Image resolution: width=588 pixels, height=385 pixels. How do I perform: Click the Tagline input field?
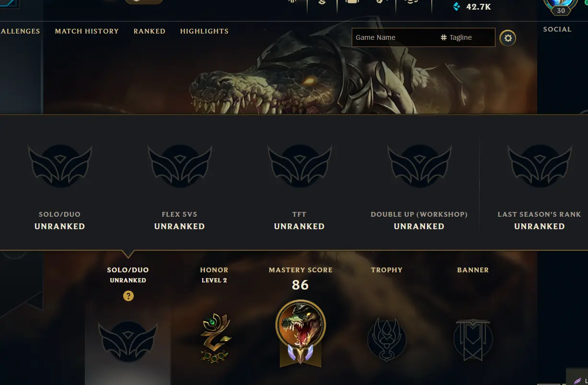pos(467,37)
